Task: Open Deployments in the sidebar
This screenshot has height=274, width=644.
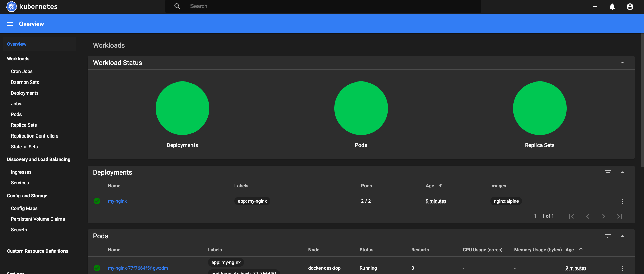Action: tap(25, 93)
